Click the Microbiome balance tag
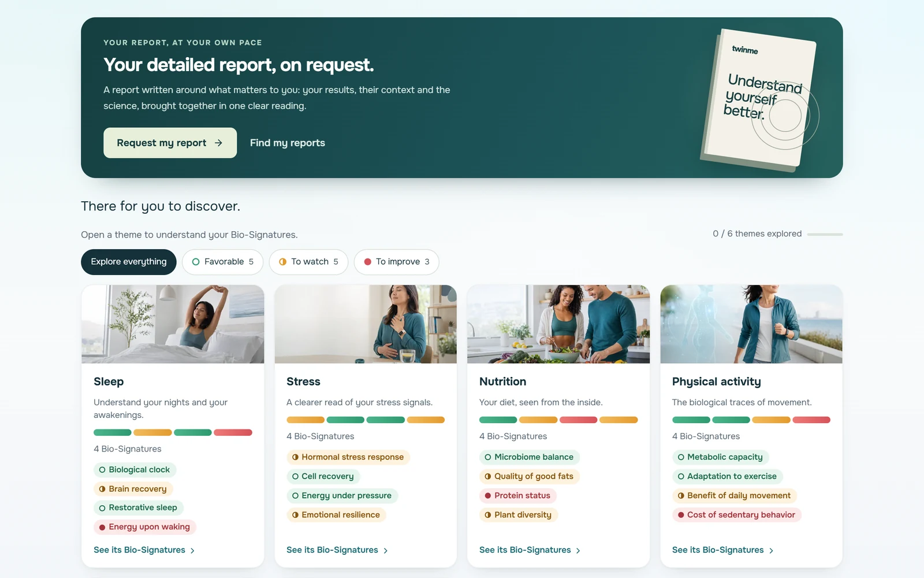Screen dimensions: 924x578 (530, 457)
